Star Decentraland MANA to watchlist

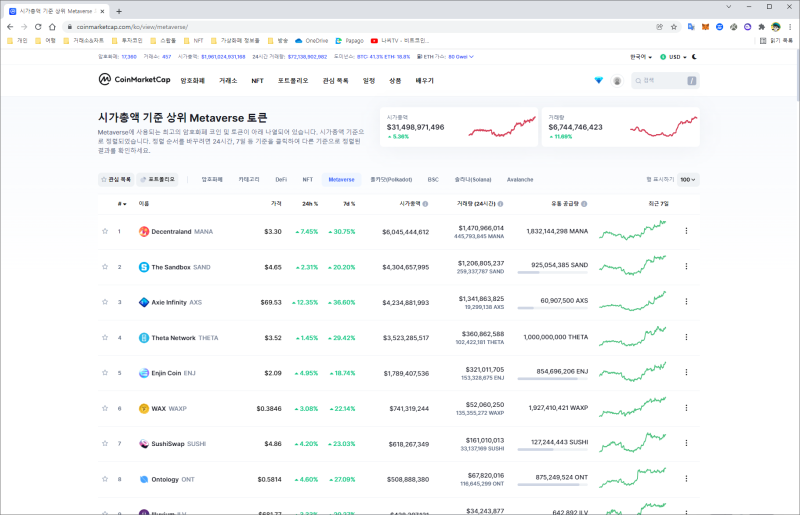pos(105,231)
